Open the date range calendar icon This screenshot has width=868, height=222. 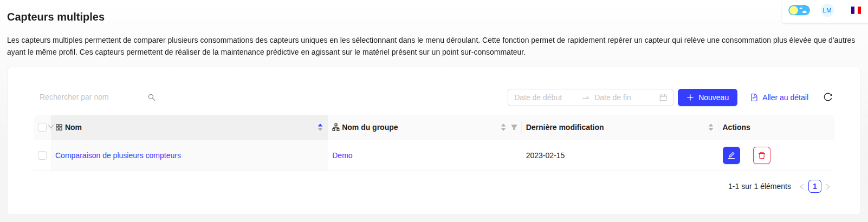click(663, 97)
